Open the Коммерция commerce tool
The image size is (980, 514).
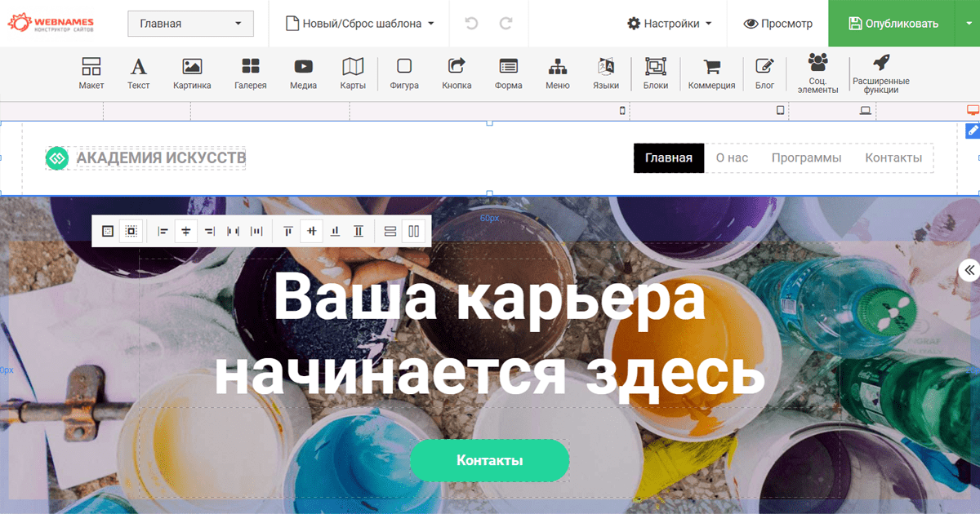point(712,73)
